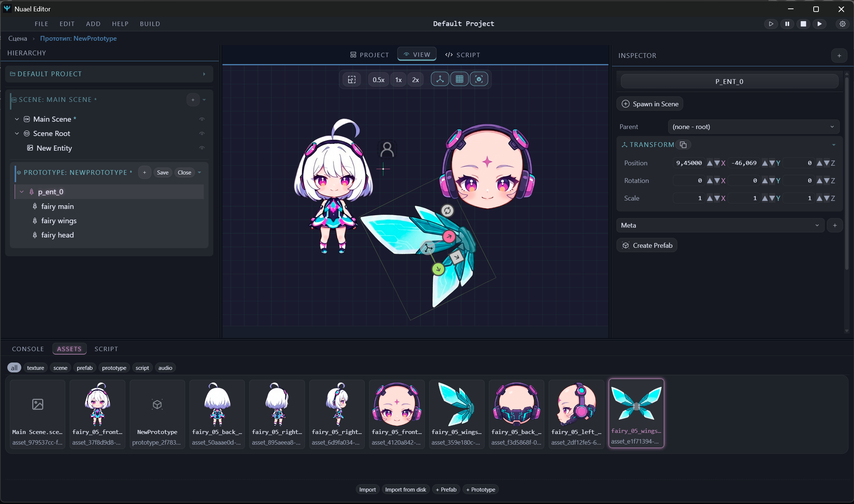Select the fairy_05_left asset thumbnail

[576, 413]
